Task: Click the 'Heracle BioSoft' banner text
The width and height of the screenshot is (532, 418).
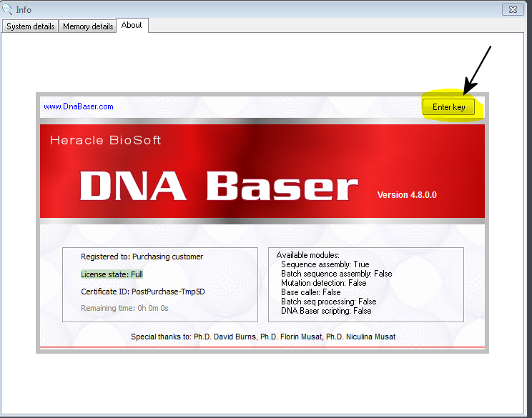Action: click(106, 140)
